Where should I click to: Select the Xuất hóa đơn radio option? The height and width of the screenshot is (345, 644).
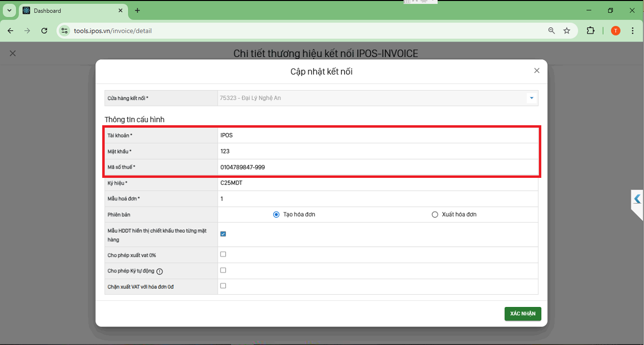(x=435, y=214)
